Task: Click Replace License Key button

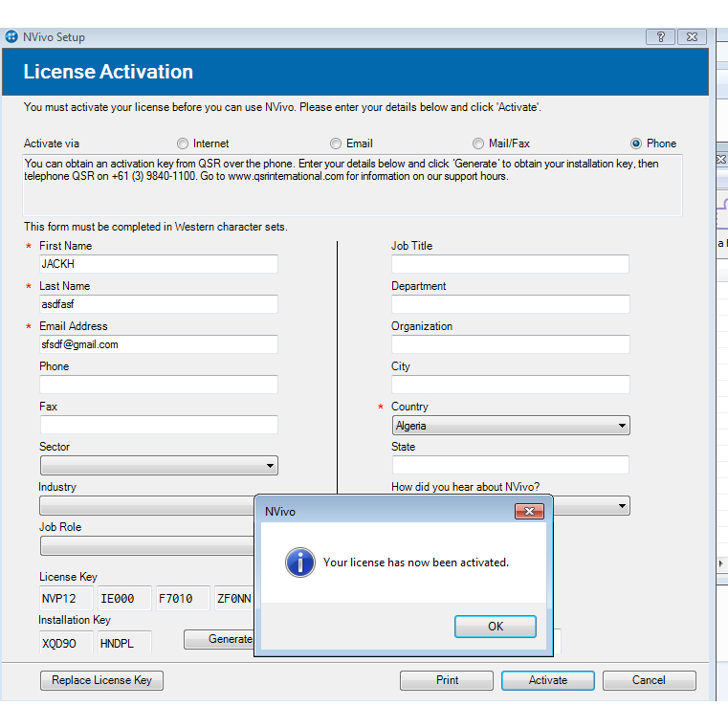Action: [101, 680]
